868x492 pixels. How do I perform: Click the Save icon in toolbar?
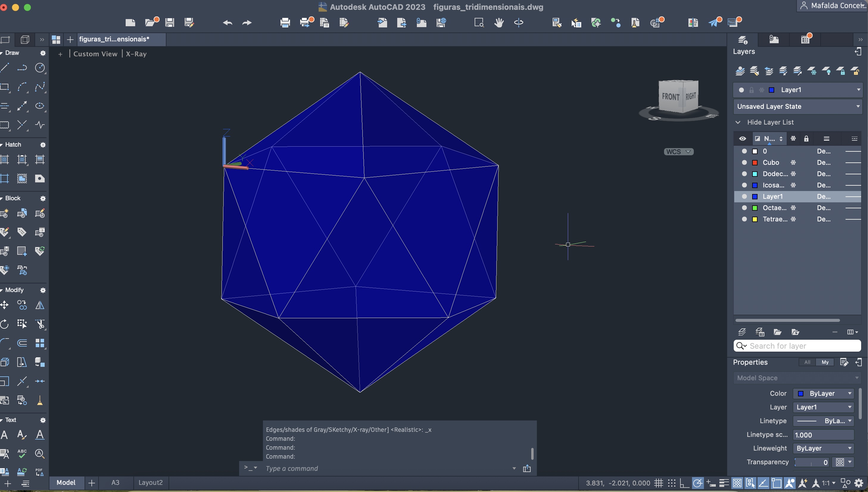tap(169, 23)
